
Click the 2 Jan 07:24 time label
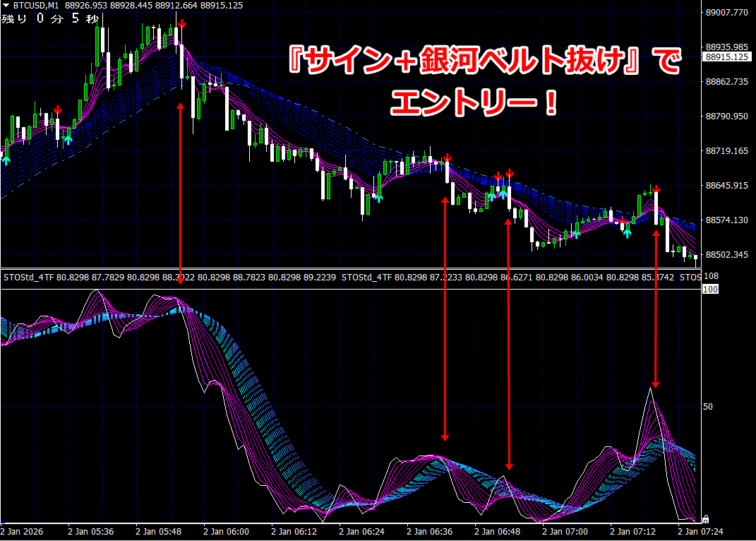pyautogui.click(x=700, y=531)
